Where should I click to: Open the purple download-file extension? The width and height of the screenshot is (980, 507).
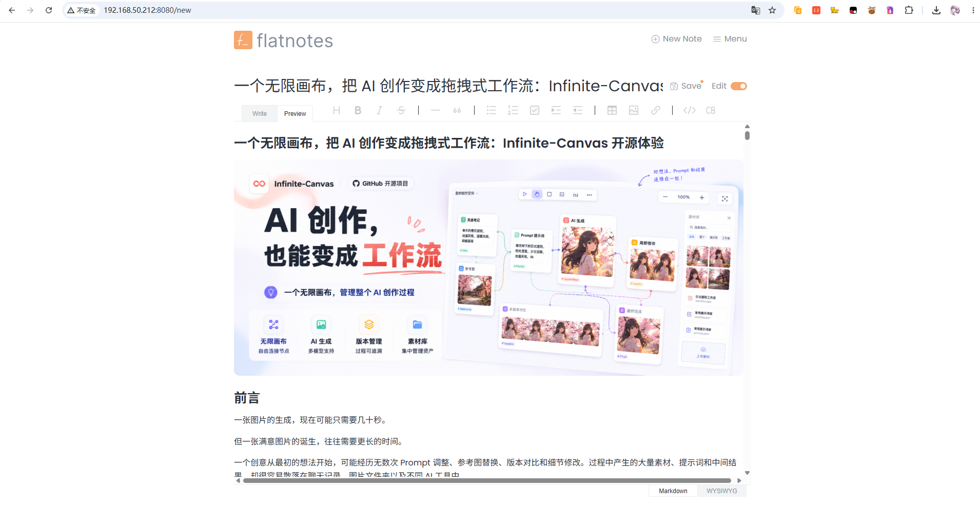click(890, 10)
